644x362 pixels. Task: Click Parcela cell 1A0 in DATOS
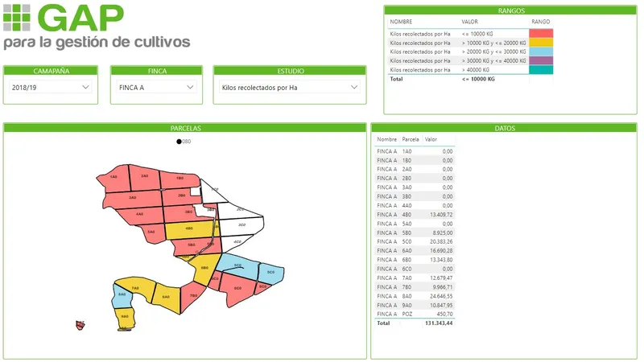click(407, 151)
